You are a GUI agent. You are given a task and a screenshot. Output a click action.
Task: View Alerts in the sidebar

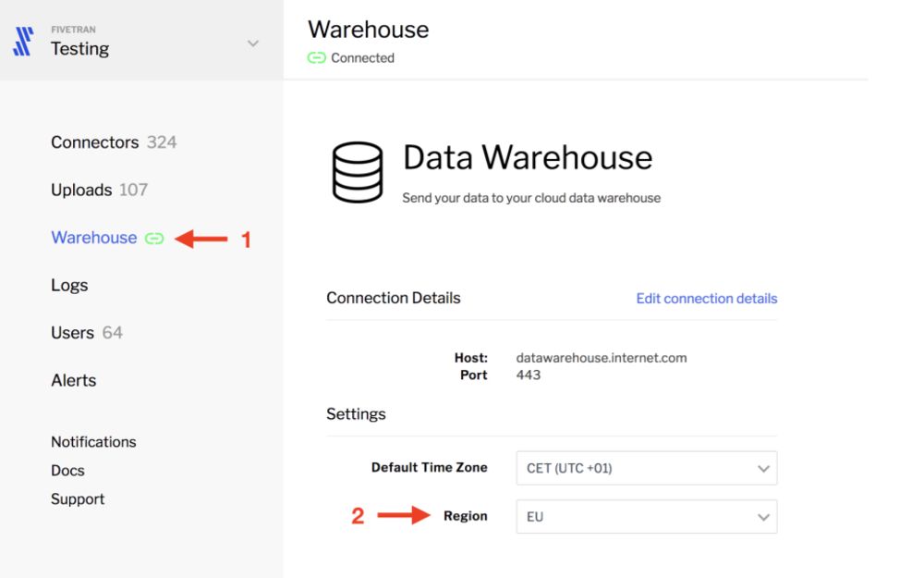(x=74, y=380)
